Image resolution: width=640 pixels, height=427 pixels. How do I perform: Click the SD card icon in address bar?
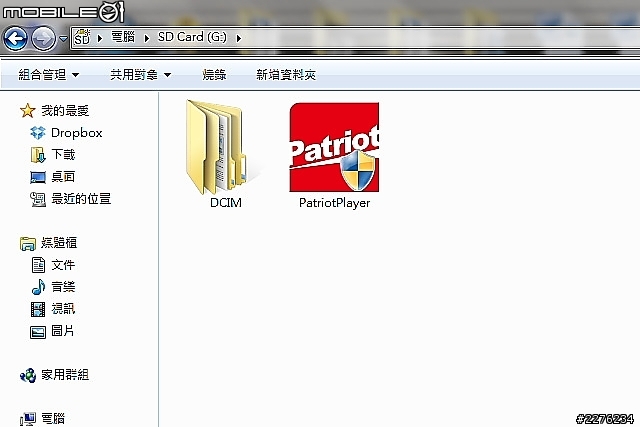82,37
